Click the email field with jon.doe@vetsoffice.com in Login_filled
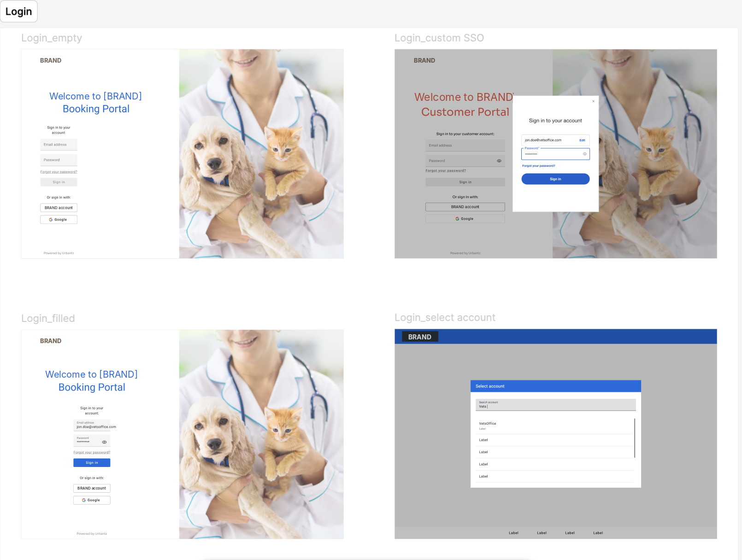 92,425
